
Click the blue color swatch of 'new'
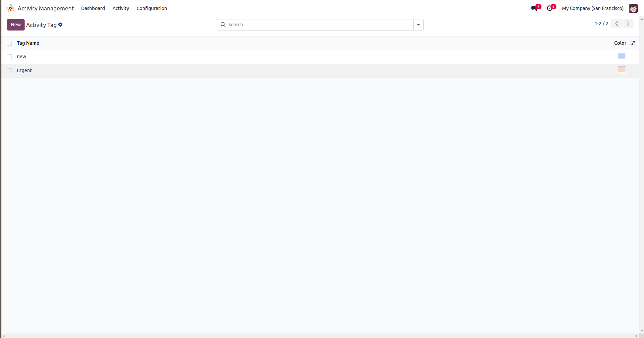pyautogui.click(x=622, y=56)
